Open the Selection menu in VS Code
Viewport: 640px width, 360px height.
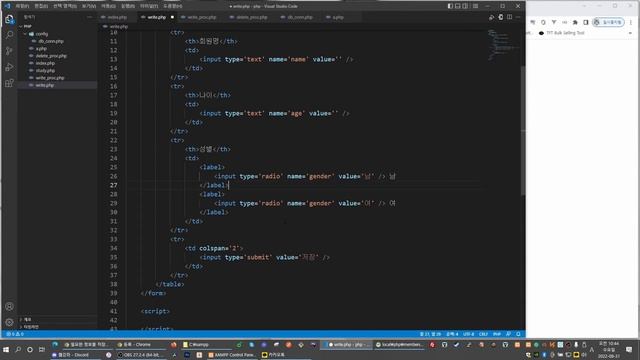[x=64, y=6]
